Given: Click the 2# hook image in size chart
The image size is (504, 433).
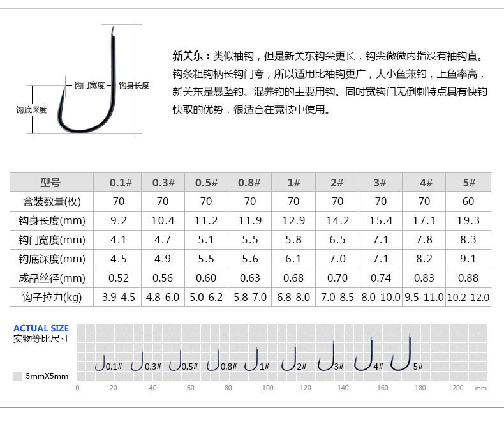Looking at the screenshot, I should click(289, 358).
